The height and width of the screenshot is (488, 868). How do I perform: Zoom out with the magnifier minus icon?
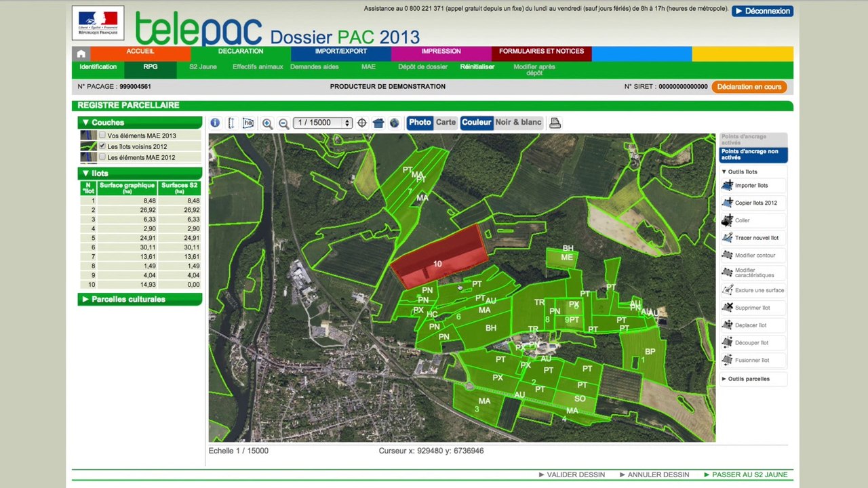pos(284,123)
